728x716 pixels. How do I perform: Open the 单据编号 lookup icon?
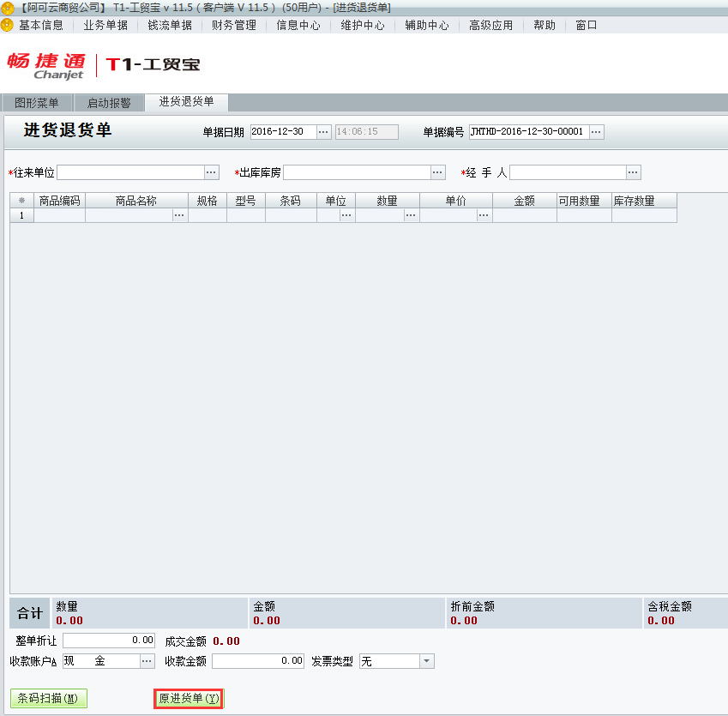(596, 132)
